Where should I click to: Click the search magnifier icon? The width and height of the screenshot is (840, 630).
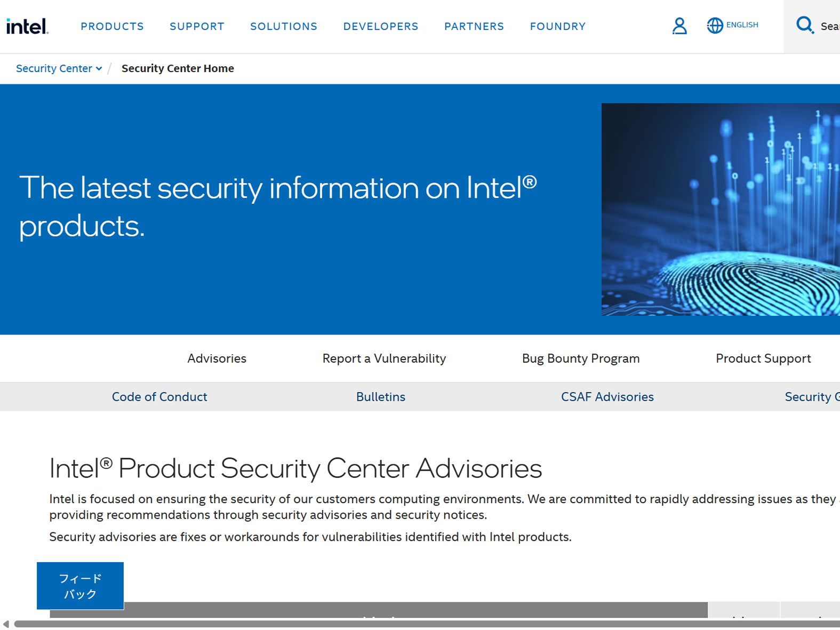tap(804, 25)
